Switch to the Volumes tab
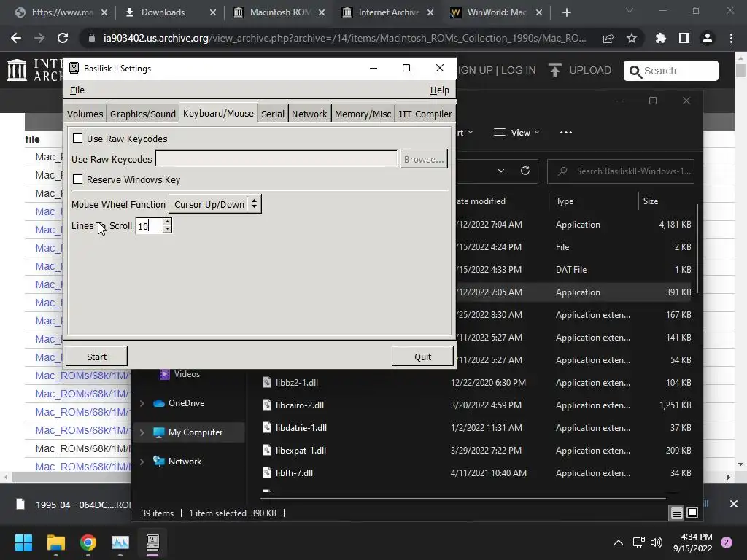Image resolution: width=747 pixels, height=560 pixels. pos(85,114)
